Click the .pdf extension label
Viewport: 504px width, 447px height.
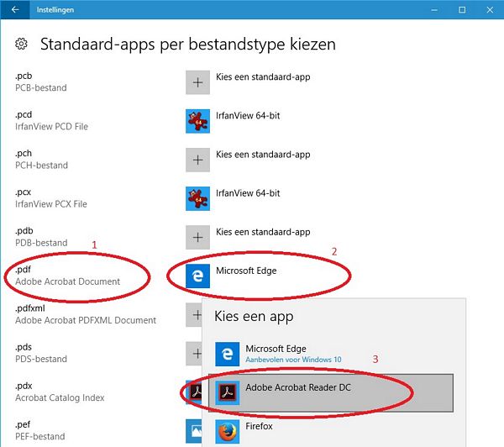click(24, 270)
